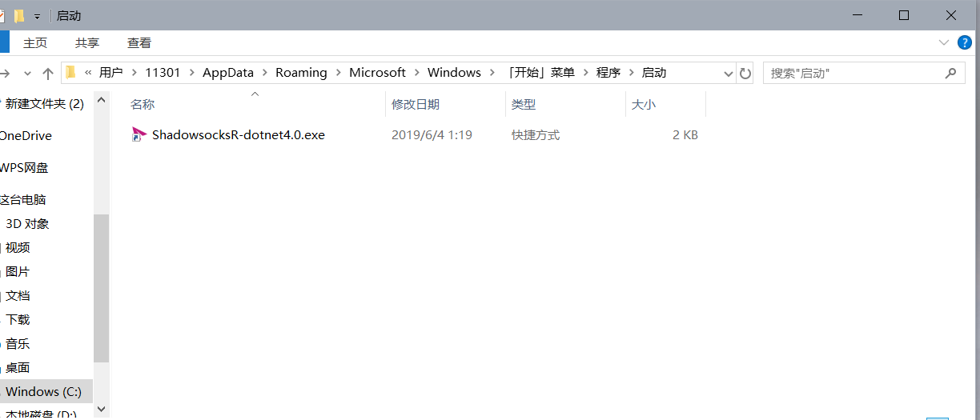Open the 主页 ribbon tab
The image size is (980, 420).
(x=35, y=42)
